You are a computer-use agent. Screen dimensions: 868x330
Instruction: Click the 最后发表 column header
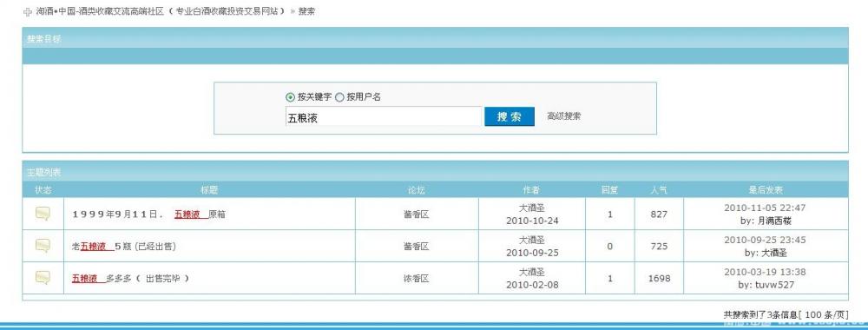point(766,190)
